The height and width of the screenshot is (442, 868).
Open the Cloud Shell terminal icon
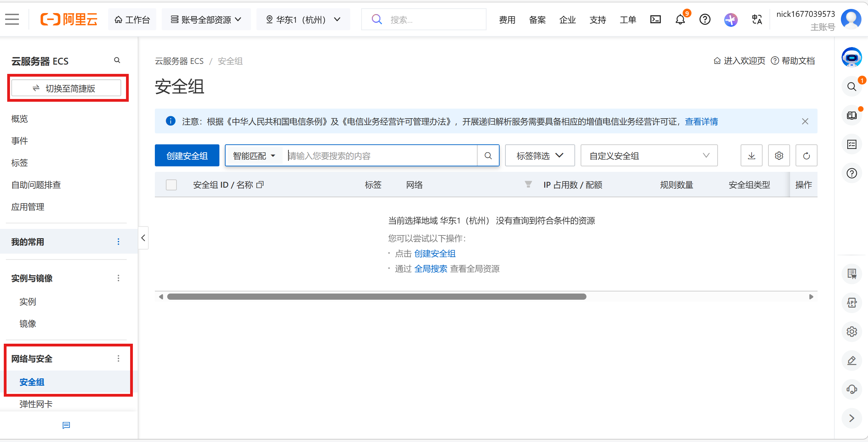pyautogui.click(x=655, y=20)
